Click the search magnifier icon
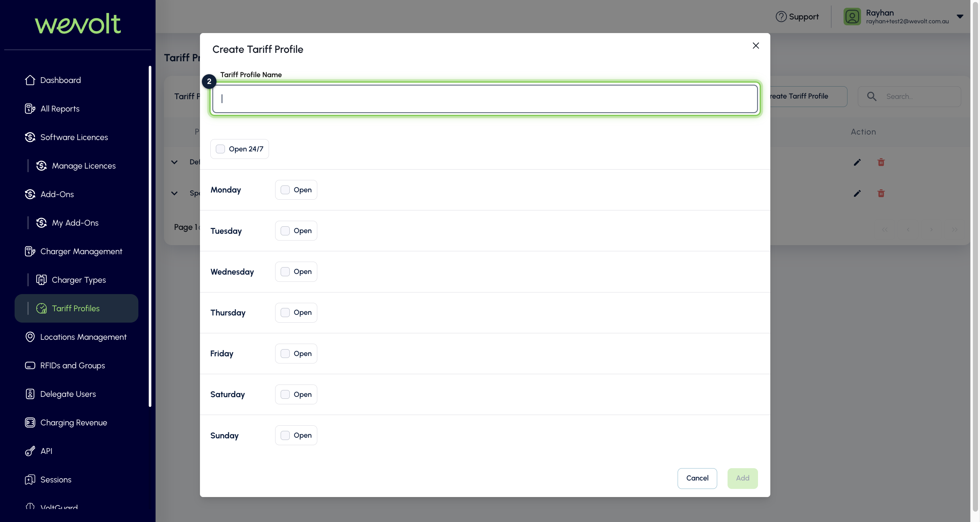Screen dimensions: 980x522 (871, 96)
